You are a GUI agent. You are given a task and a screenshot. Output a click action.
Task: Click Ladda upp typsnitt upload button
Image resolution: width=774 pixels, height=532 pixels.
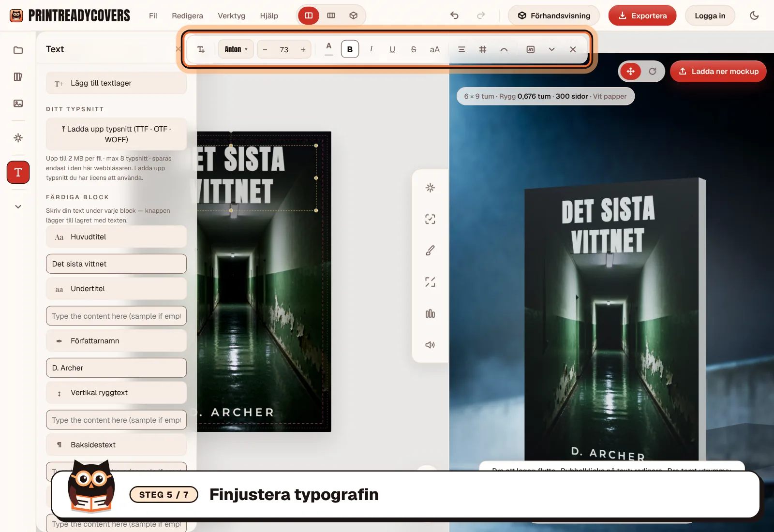point(116,134)
